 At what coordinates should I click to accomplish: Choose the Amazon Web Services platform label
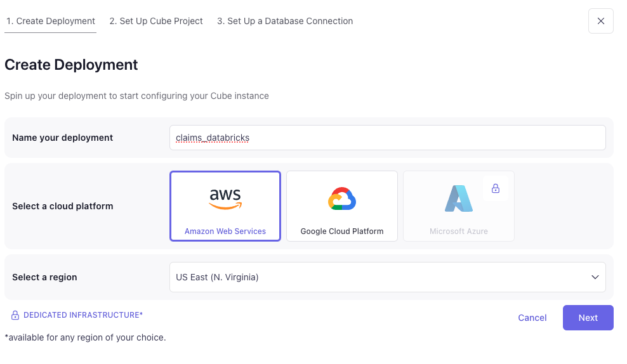(225, 231)
